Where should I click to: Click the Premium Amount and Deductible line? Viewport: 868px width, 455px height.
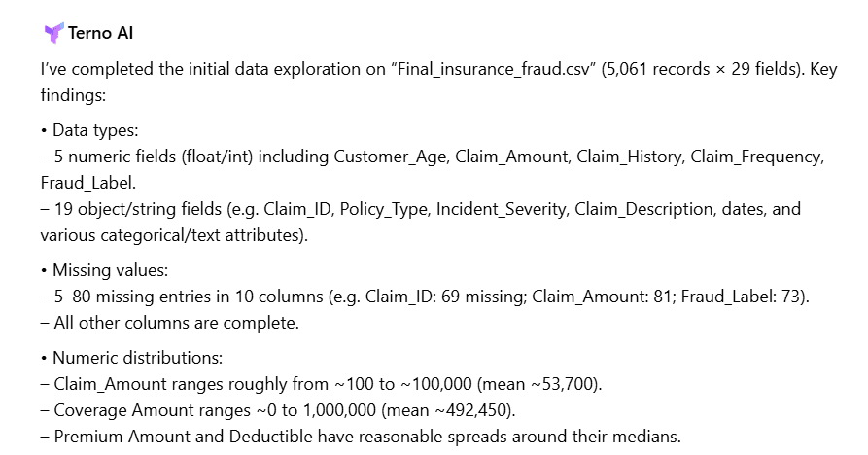360,437
